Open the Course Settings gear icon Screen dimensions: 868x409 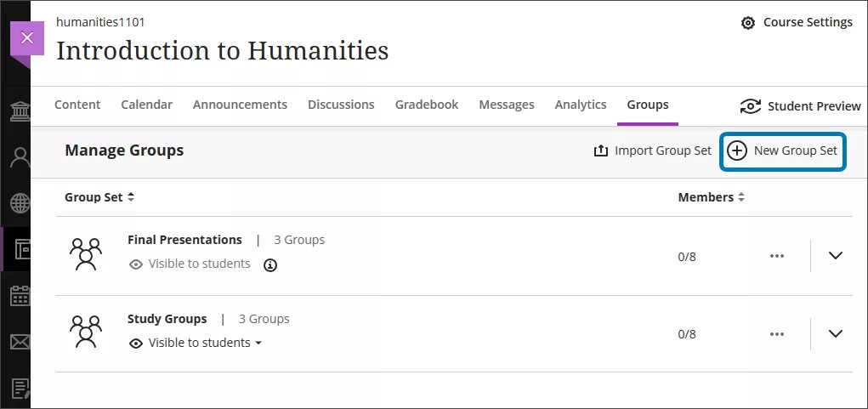coord(748,23)
